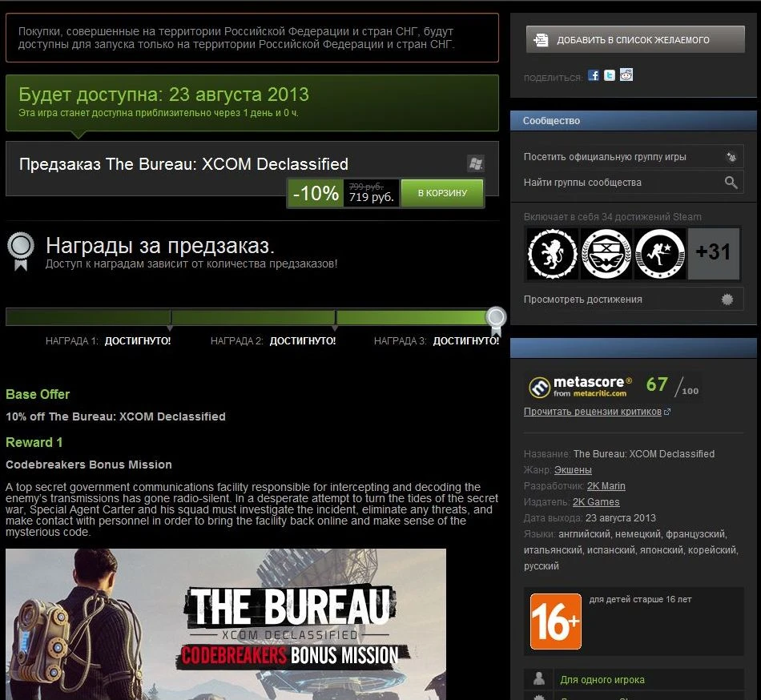
Task: Click the Сообщество section header
Action: pyautogui.click(x=634, y=121)
